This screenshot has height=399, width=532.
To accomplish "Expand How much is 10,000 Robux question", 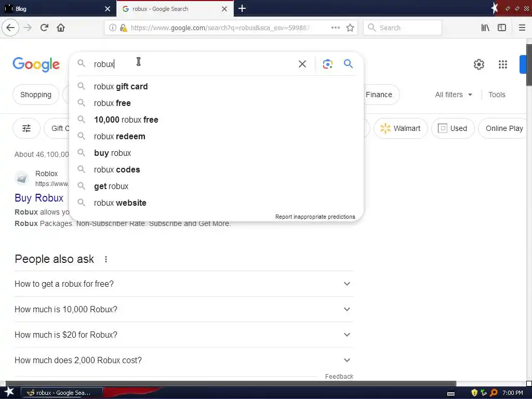I will click(183, 309).
